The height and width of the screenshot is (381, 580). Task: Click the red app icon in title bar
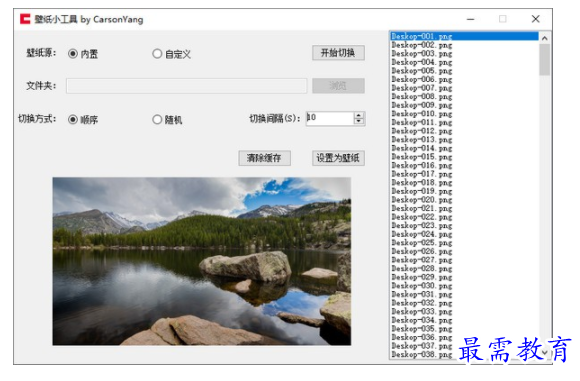coord(25,19)
